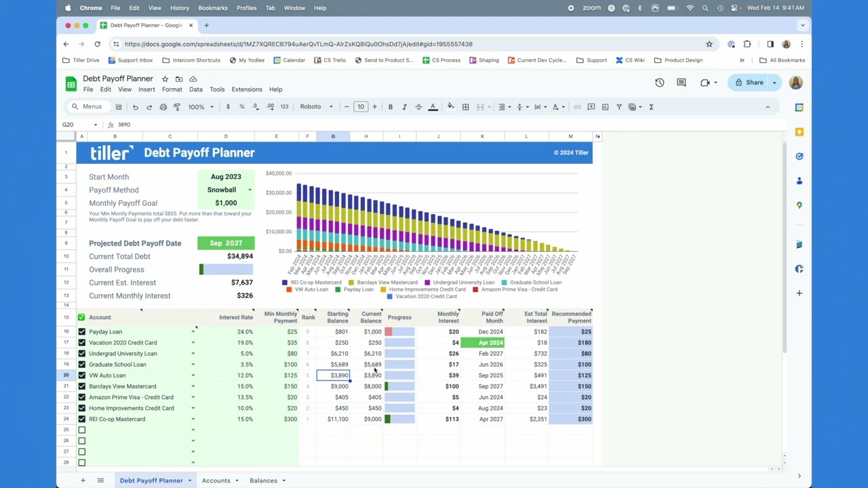Click the Print icon in the toolbar

point(163,107)
